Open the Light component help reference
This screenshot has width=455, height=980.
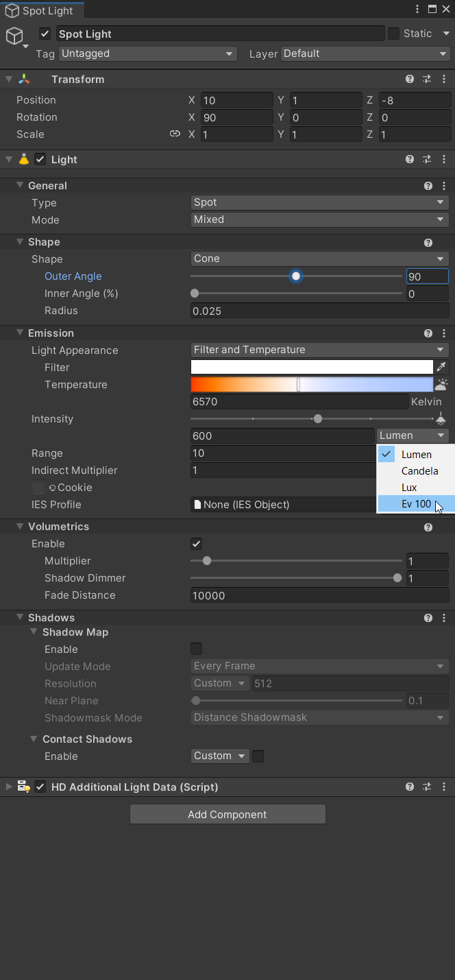click(410, 159)
